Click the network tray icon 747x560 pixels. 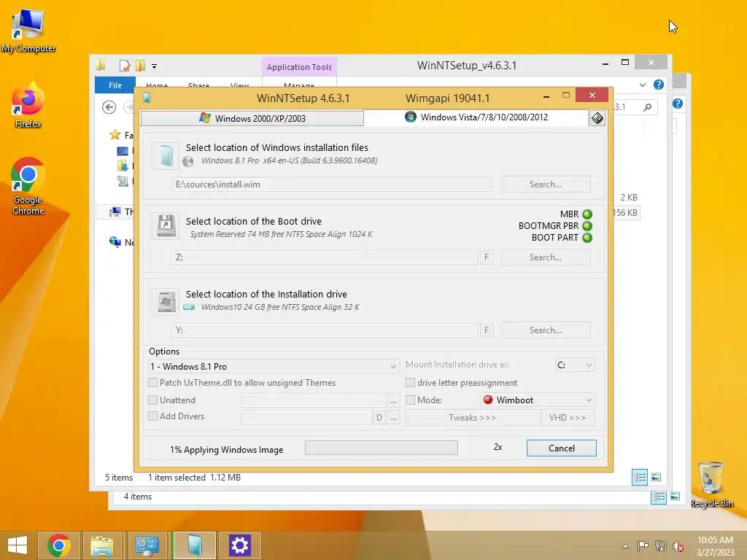tap(661, 545)
